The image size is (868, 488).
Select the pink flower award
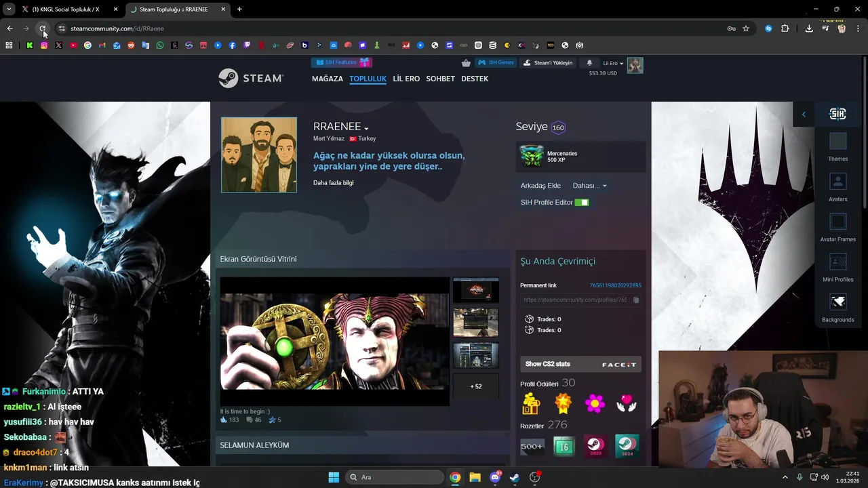(595, 403)
